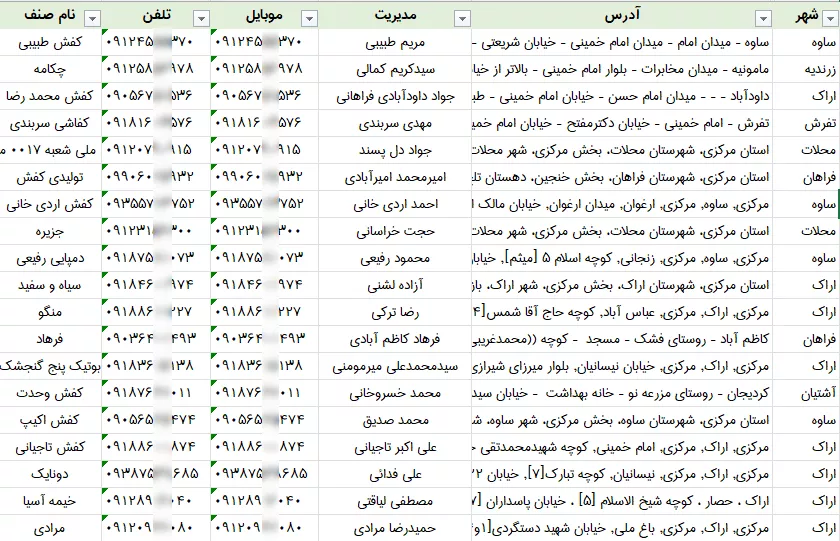This screenshot has height=541, width=840.
Task: Select cell علی فدائی
Action: pos(395,474)
